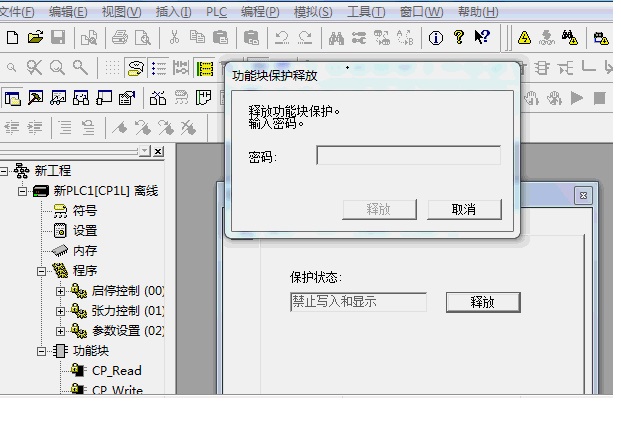The width and height of the screenshot is (621, 421).
Task: Expand the 启停控制 (00) program node
Action: [60, 291]
